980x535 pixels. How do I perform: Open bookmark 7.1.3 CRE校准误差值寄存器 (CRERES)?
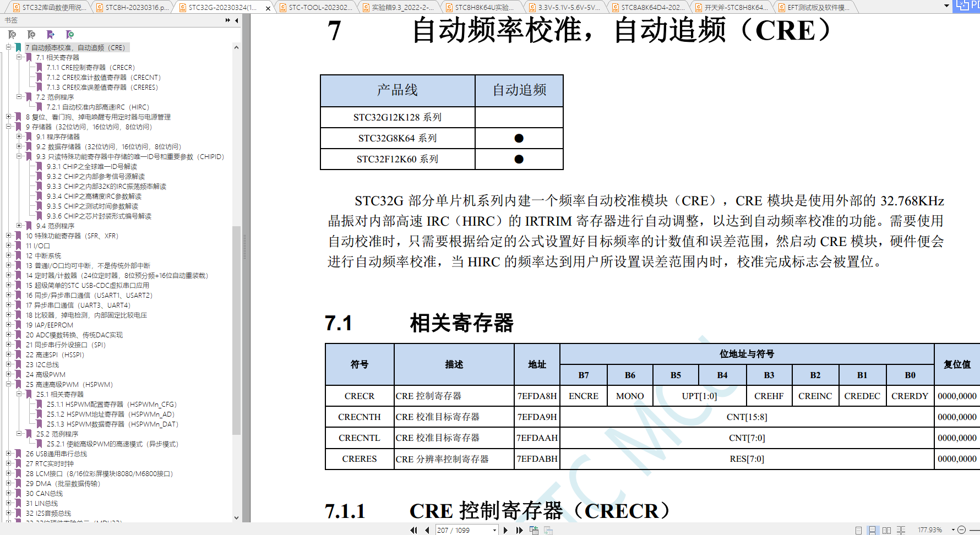pos(102,87)
